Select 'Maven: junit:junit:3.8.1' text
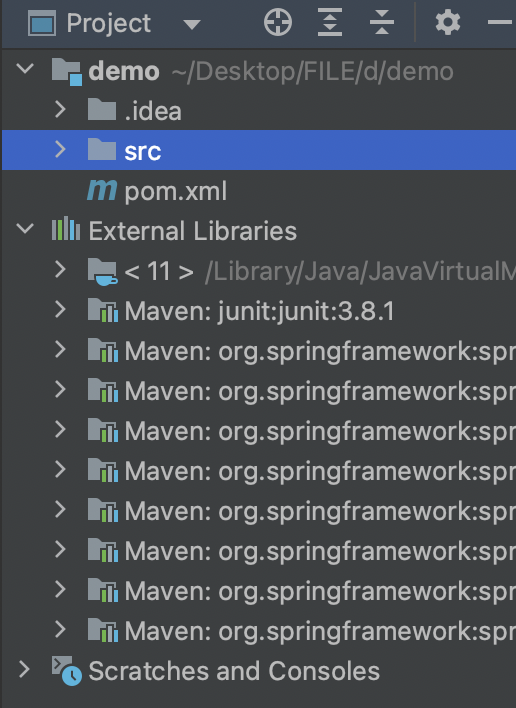Screen dimensions: 516x708 click(260, 312)
